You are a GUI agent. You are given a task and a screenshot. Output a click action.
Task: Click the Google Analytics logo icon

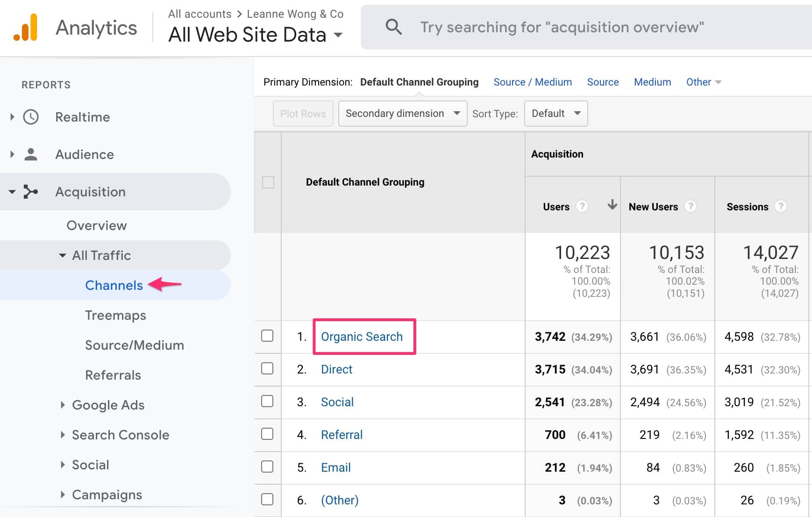point(26,28)
